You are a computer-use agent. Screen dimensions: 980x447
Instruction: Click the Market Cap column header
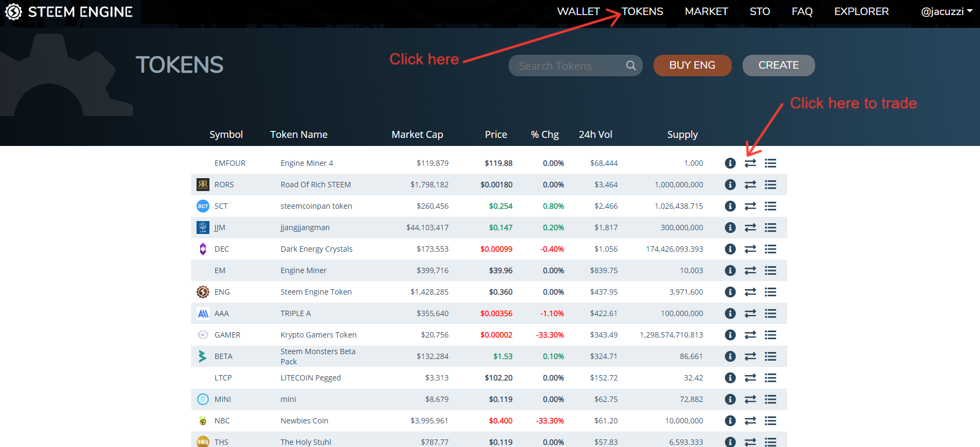click(417, 135)
